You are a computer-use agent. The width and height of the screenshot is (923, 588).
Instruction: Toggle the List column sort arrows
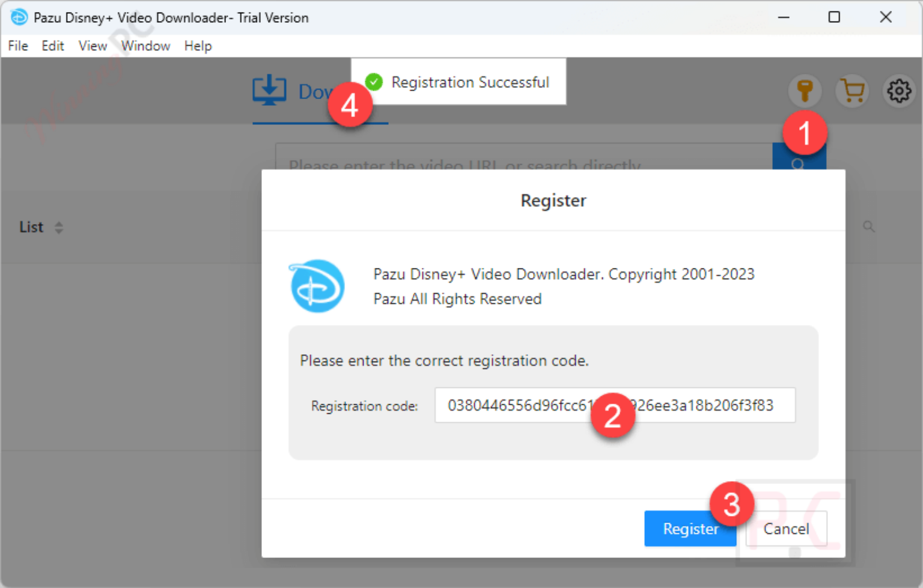59,227
